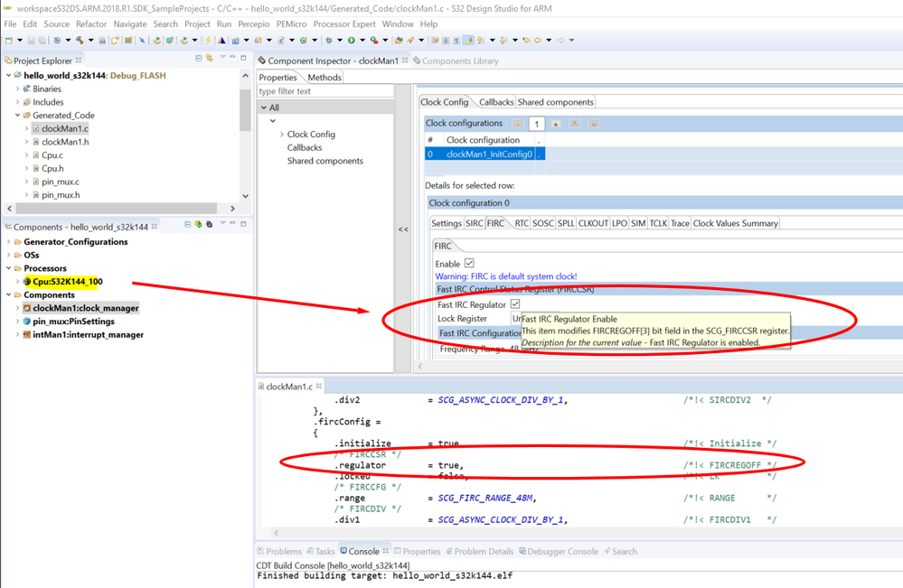
Task: Switch to Components Library tab
Action: (456, 61)
